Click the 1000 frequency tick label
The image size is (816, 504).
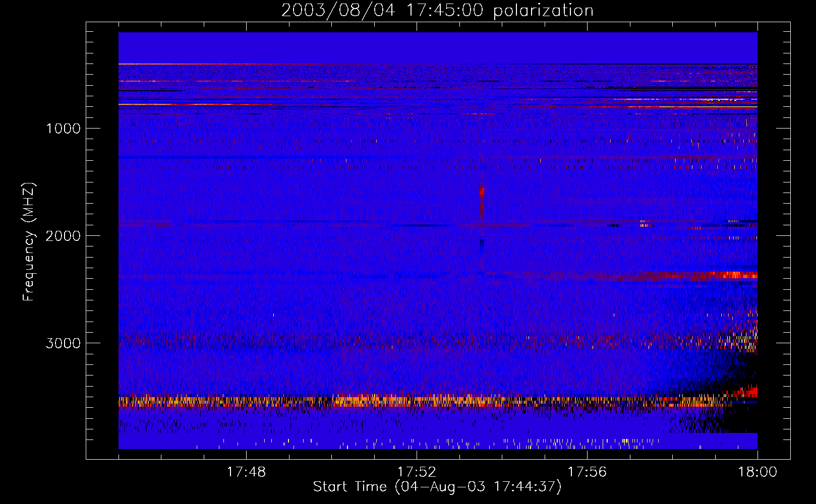[x=63, y=129]
